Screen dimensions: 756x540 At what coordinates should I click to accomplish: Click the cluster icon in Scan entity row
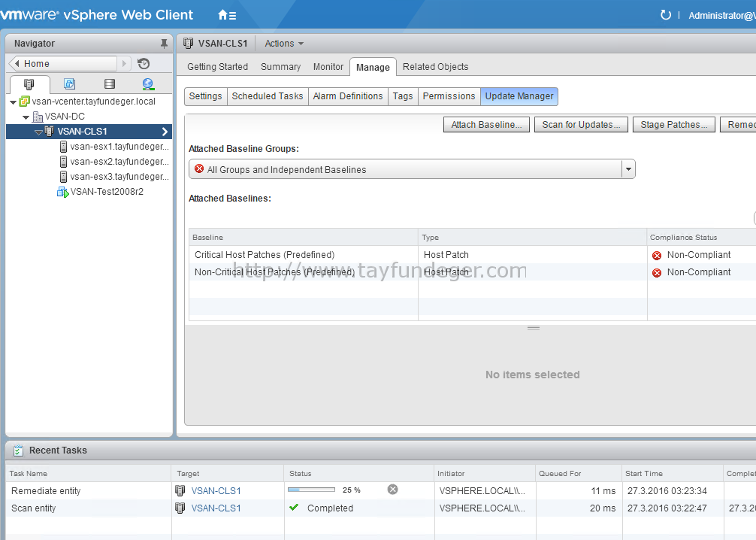[180, 508]
